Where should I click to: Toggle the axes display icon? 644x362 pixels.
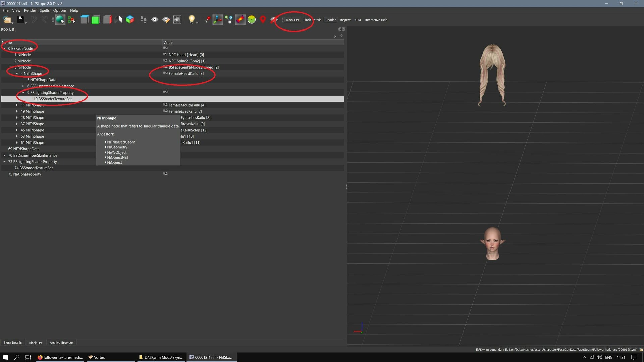pos(217,20)
